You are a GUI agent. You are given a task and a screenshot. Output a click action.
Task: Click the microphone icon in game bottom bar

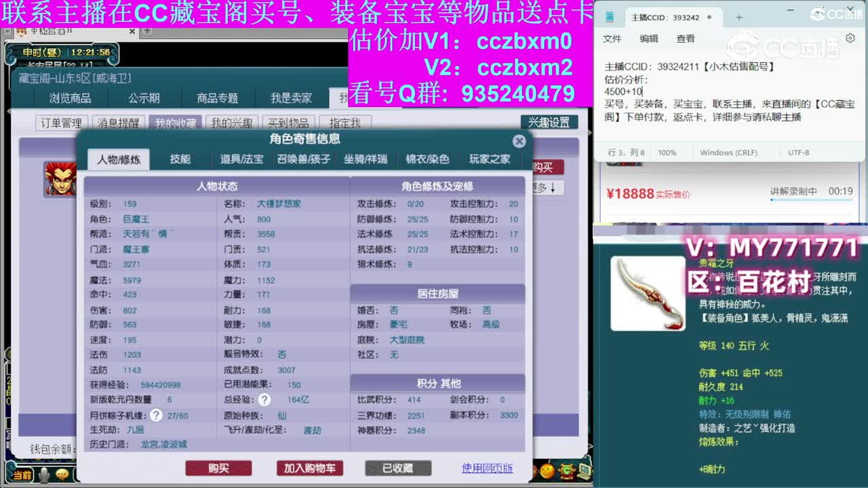coord(44,475)
